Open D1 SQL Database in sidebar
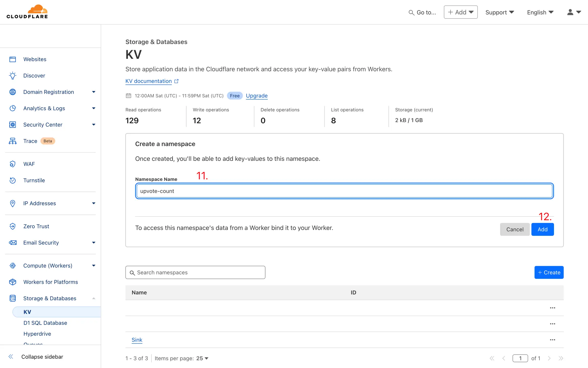 45,323
